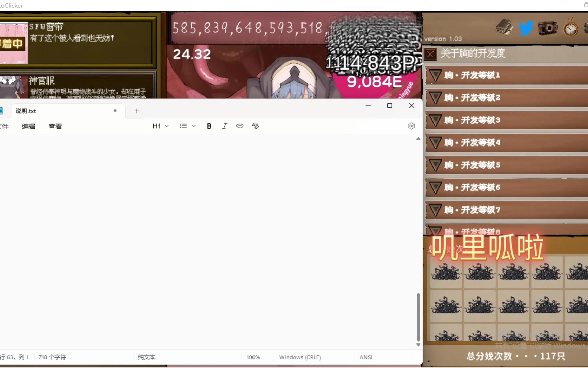Toggle bold formatting in Notepad
588x368 pixels.
click(209, 126)
